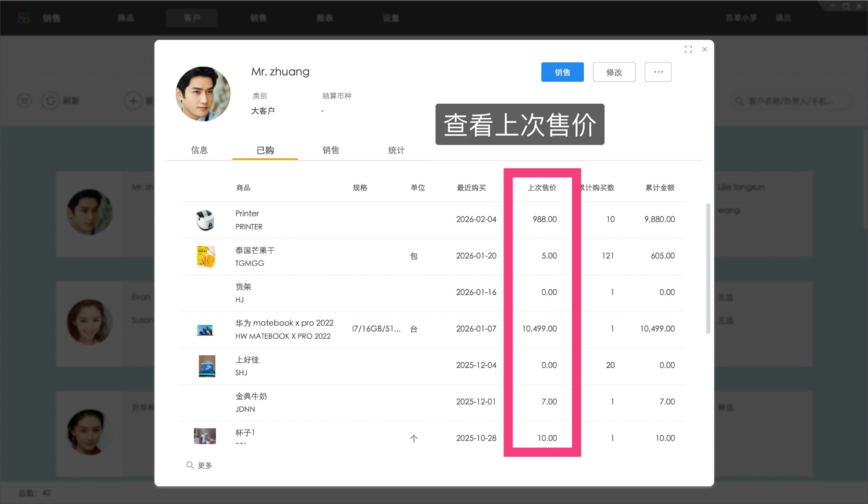The width and height of the screenshot is (868, 504).
Task: Select the list view icon beside the refresh button
Action: click(24, 101)
